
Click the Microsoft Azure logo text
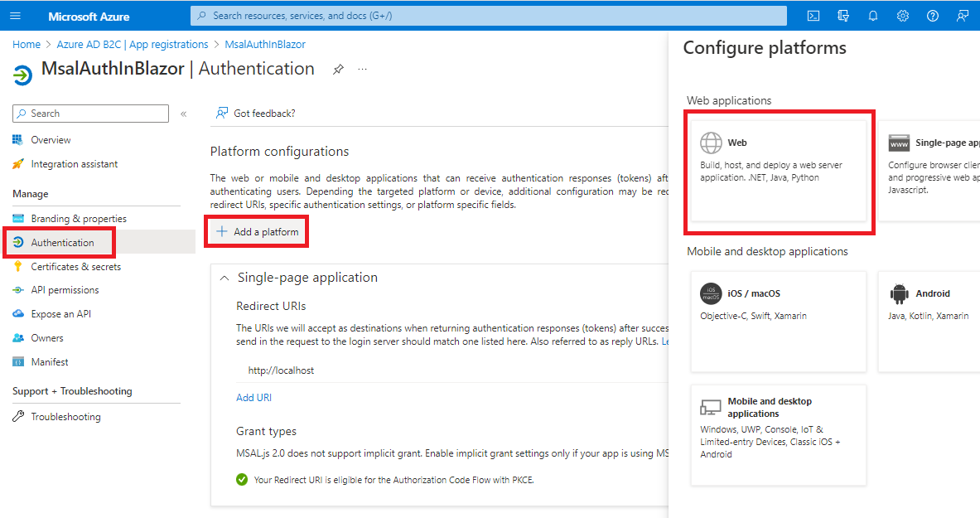(89, 17)
